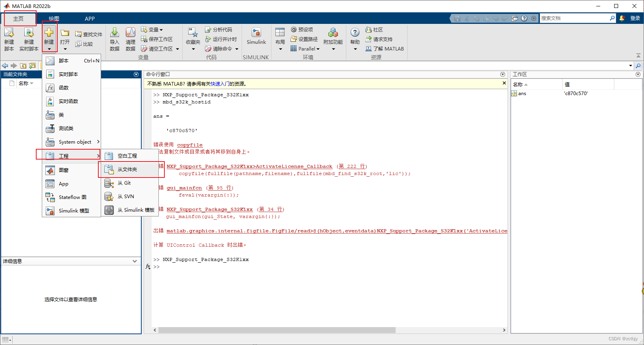Viewport: 644px width, 345px height.
Task: Choose 实时脚本 (Live Script) menu entry
Action: (x=72, y=74)
